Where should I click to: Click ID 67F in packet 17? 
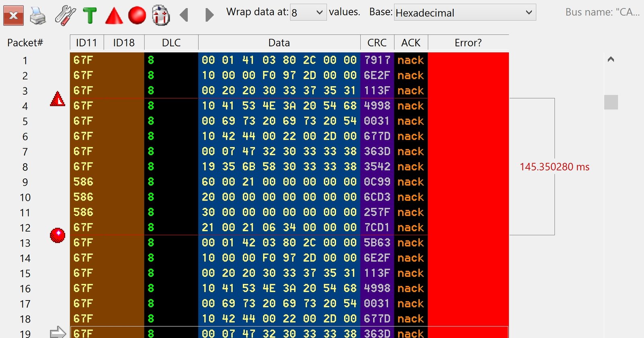pyautogui.click(x=83, y=303)
